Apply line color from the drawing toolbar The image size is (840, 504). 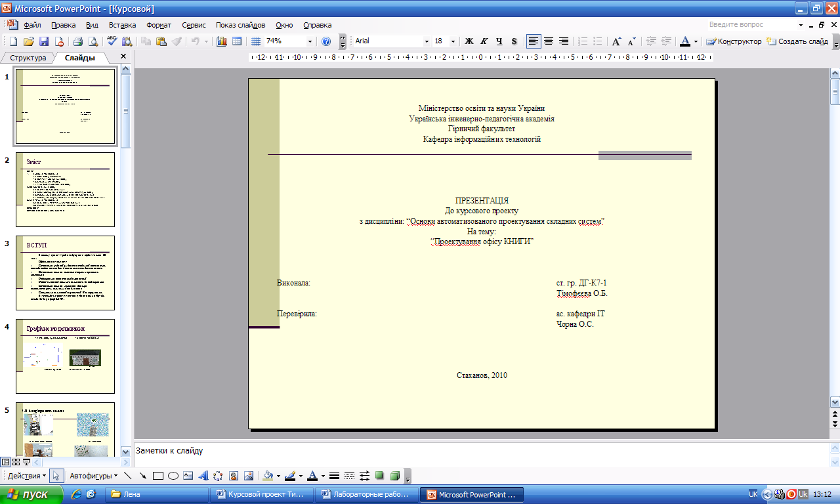pyautogui.click(x=291, y=476)
